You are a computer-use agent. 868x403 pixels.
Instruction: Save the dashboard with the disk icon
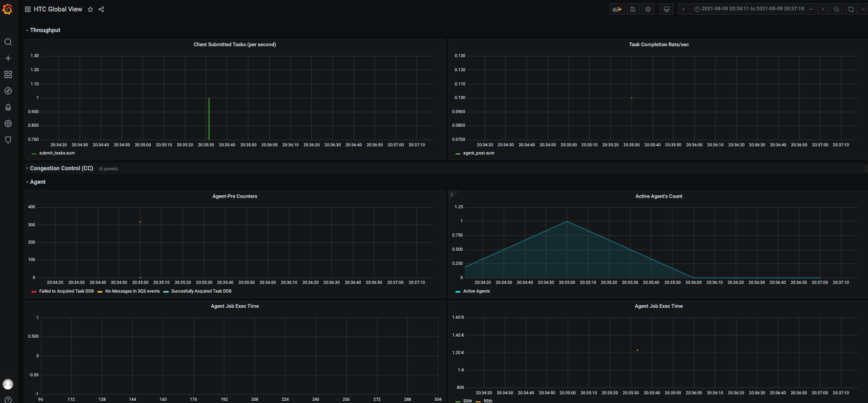coord(632,9)
